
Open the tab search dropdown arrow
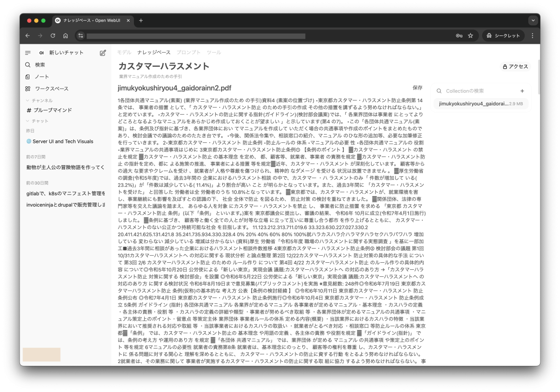click(533, 21)
